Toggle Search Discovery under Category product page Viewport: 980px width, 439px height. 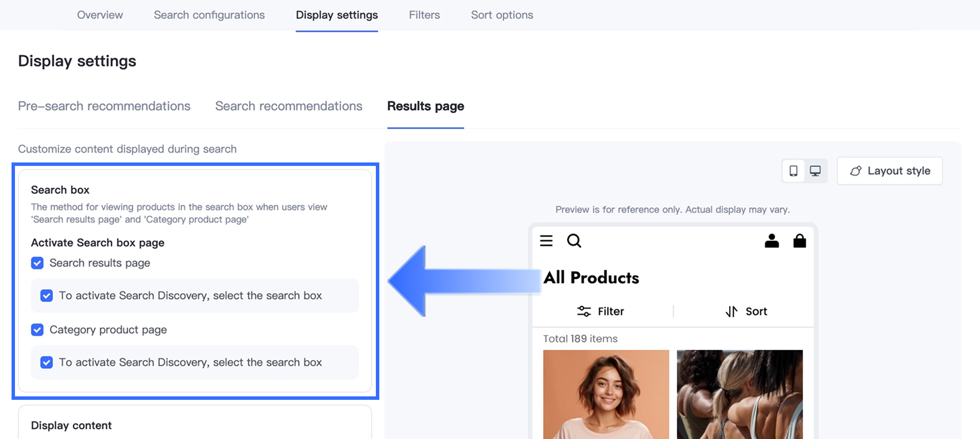pyautogui.click(x=47, y=362)
